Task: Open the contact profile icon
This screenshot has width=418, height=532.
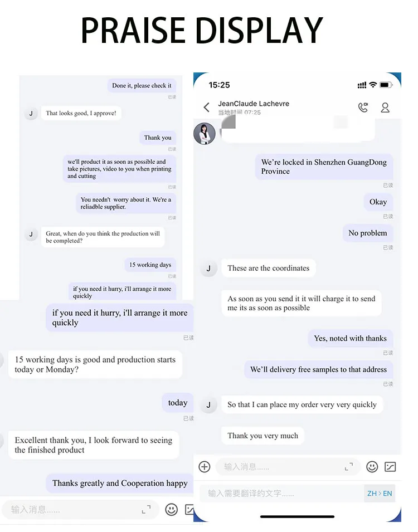Action: pos(385,108)
